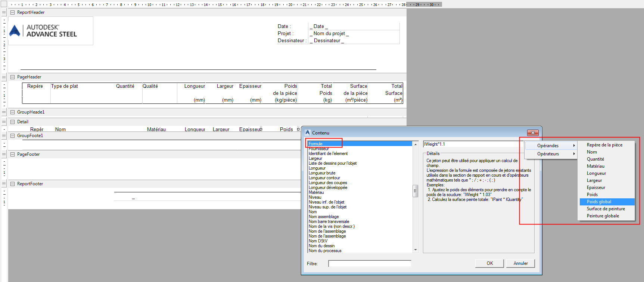The image size is (644, 282).
Task: Choose Nom in the Opérandes submenu
Action: tap(607, 152)
